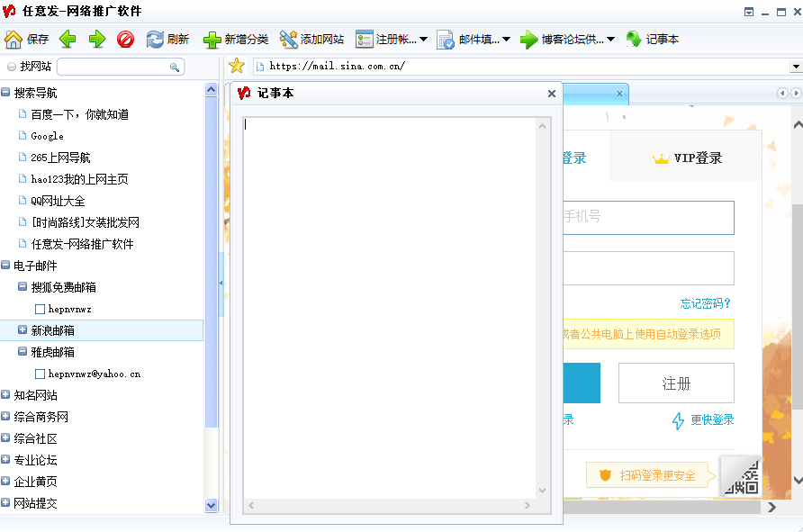Image resolution: width=803 pixels, height=532 pixels.
Task: Click the address bar showing mail.sina.com.cn
Action: (x=521, y=66)
